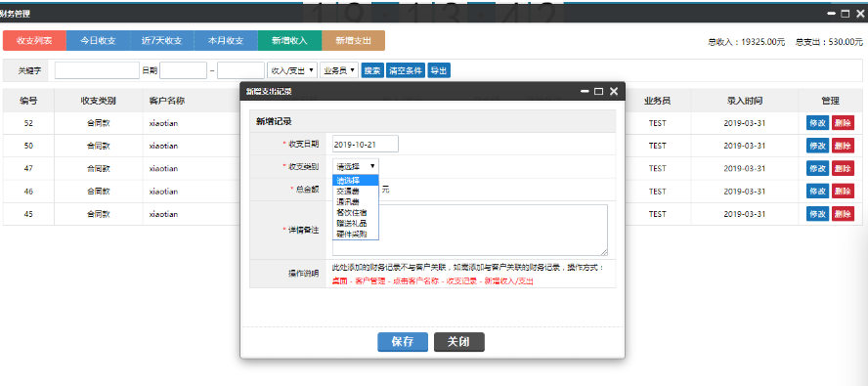Click the 收支日期 field showing 2019-10-21
Viewport: 868px width, 386px height.
tap(366, 144)
